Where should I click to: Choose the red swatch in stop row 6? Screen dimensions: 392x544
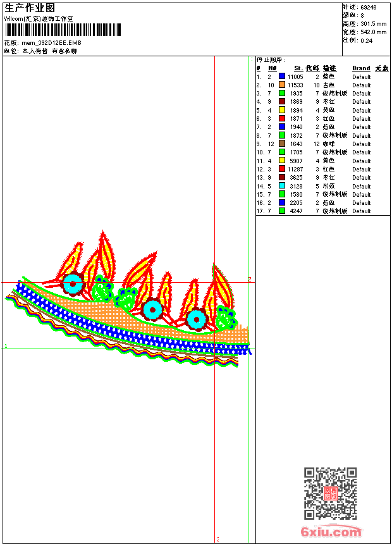click(282, 118)
